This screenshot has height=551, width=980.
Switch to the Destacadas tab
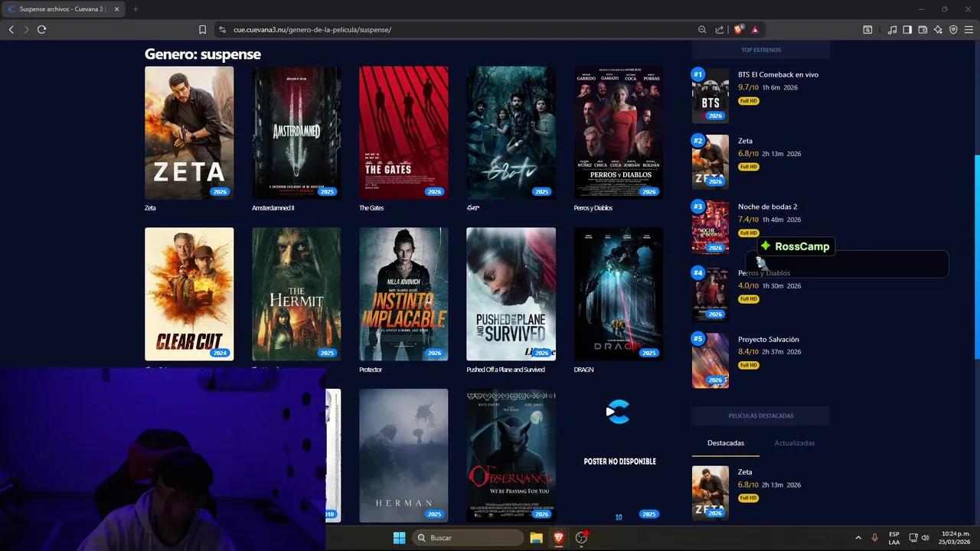tap(726, 443)
